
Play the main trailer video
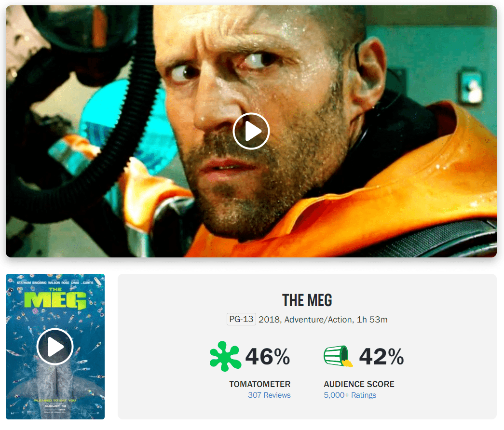click(x=251, y=131)
